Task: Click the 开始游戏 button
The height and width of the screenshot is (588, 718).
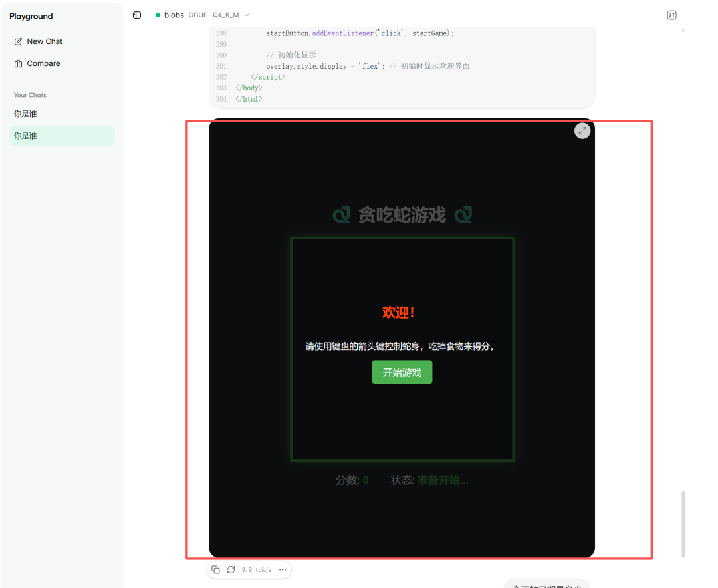Action: tap(402, 372)
